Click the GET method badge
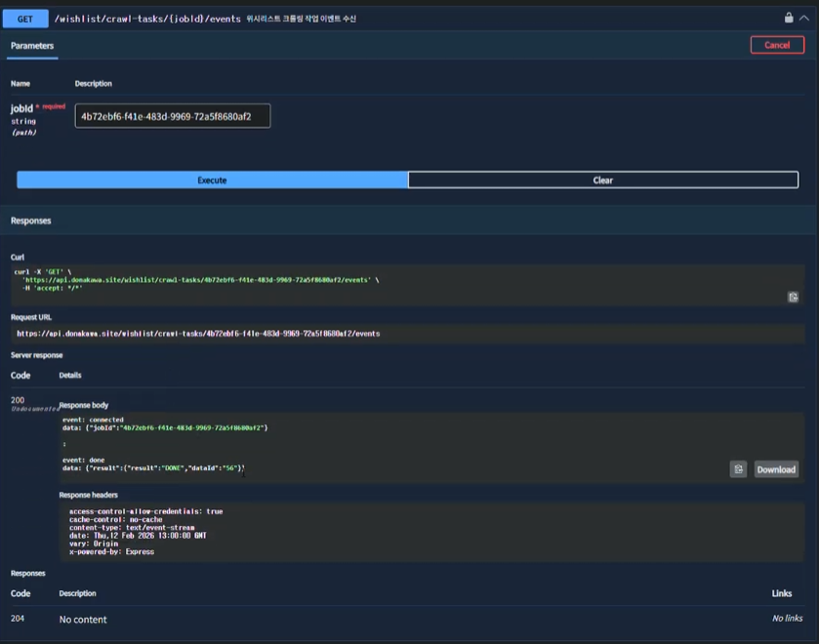This screenshot has height=644, width=819. point(24,18)
